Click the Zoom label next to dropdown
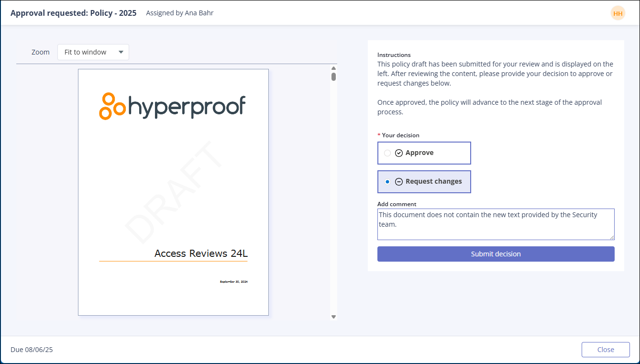640x364 pixels. click(x=41, y=52)
